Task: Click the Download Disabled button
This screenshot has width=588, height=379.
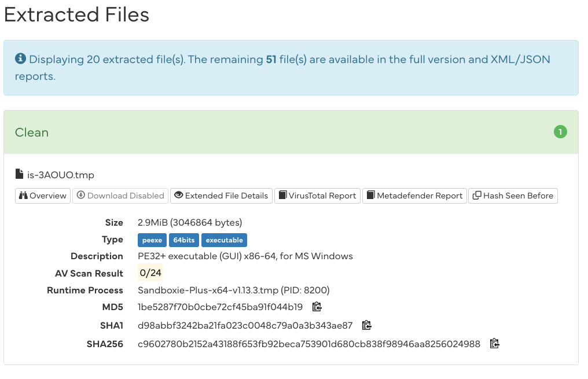Action: pyautogui.click(x=120, y=196)
